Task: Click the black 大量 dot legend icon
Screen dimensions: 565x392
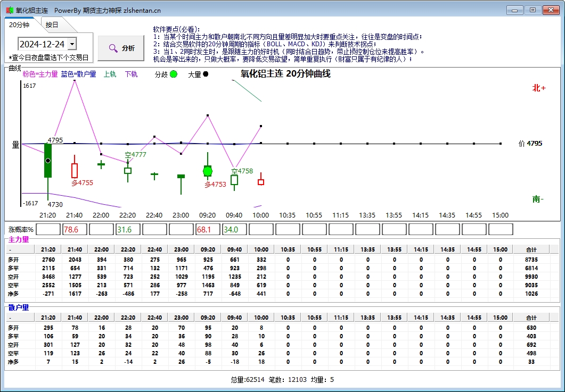Action: (206, 74)
